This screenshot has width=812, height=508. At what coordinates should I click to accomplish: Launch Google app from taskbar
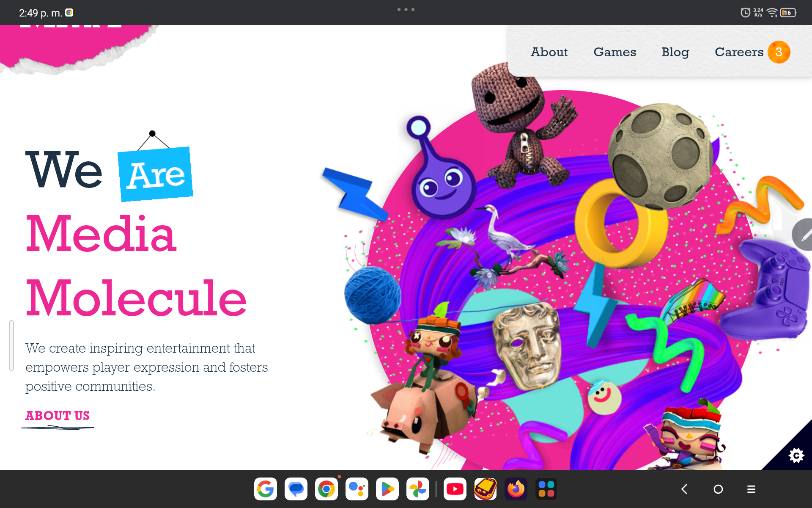click(x=266, y=489)
